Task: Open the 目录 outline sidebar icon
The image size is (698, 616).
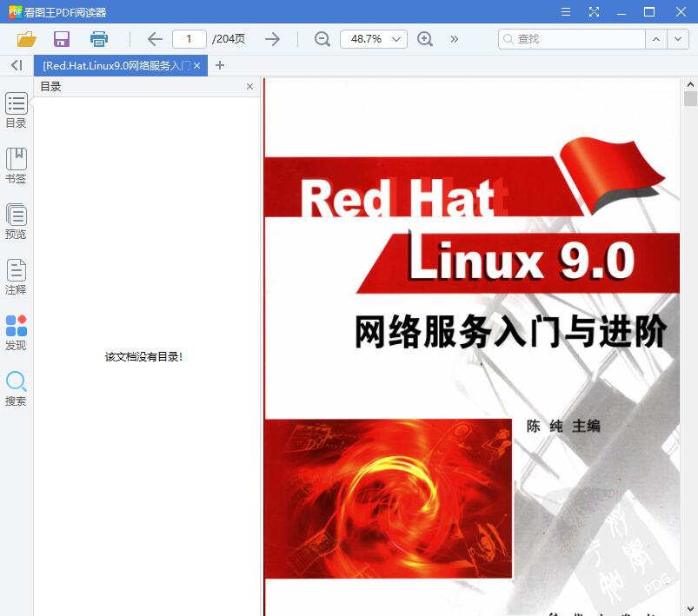Action: [x=16, y=110]
